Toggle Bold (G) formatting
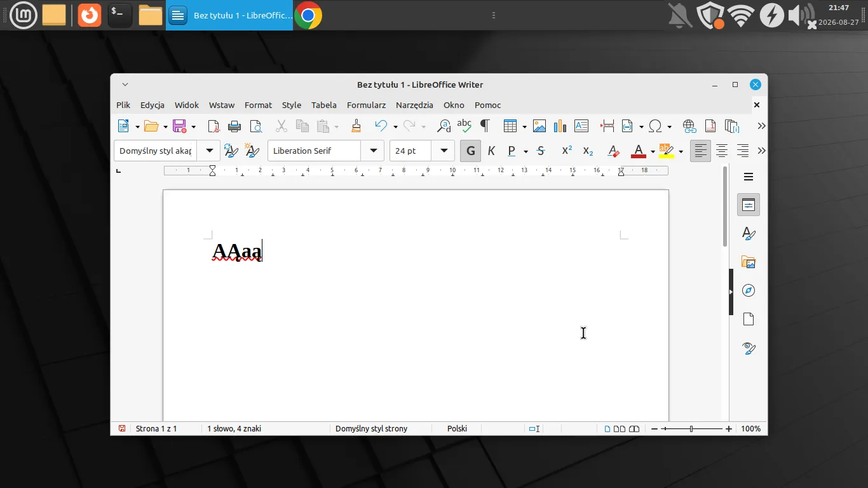This screenshot has height=488, width=868. point(470,151)
